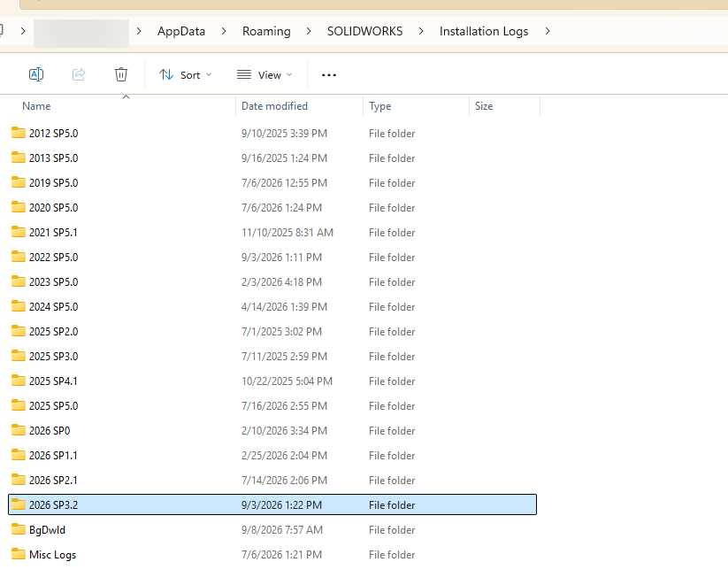Image resolution: width=728 pixels, height=585 pixels.
Task: Click the folder name 2026 SP3.2
Action: [53, 505]
